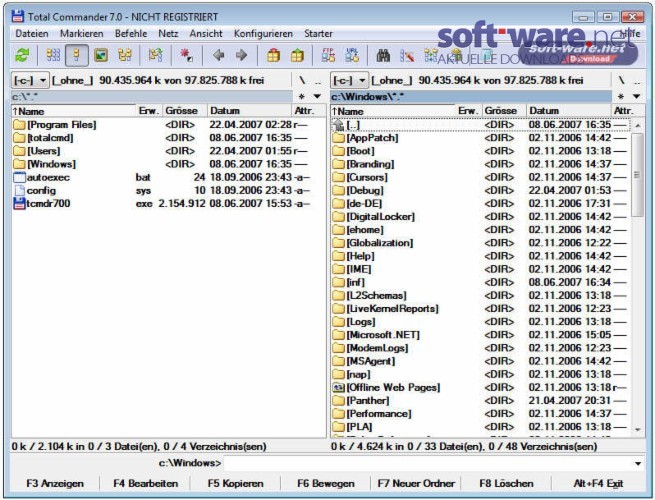
Task: Go to root with left panel backslash
Action: coord(302,80)
